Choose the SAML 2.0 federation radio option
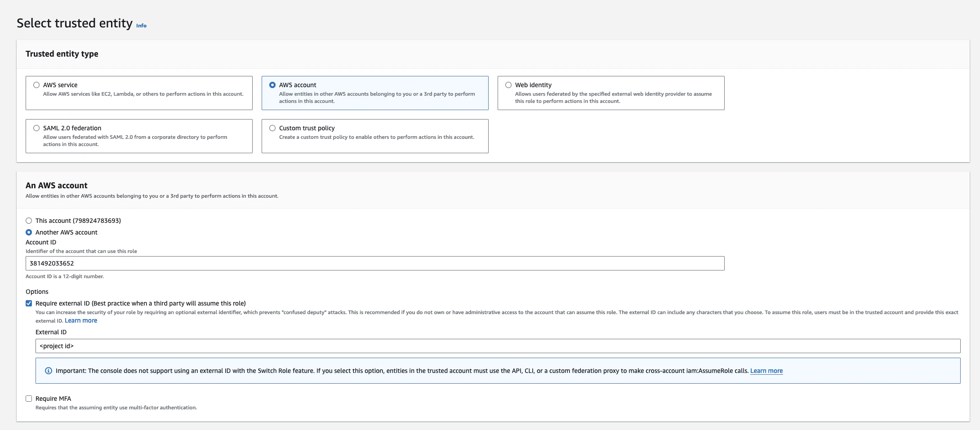 coord(36,128)
